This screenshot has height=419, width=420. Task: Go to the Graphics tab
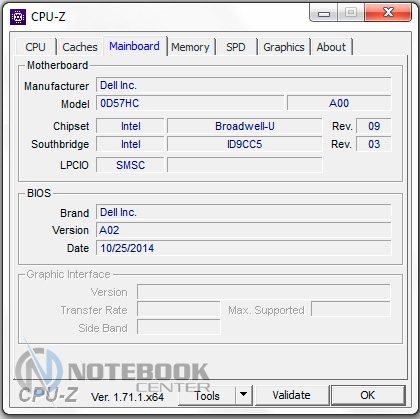coord(284,47)
